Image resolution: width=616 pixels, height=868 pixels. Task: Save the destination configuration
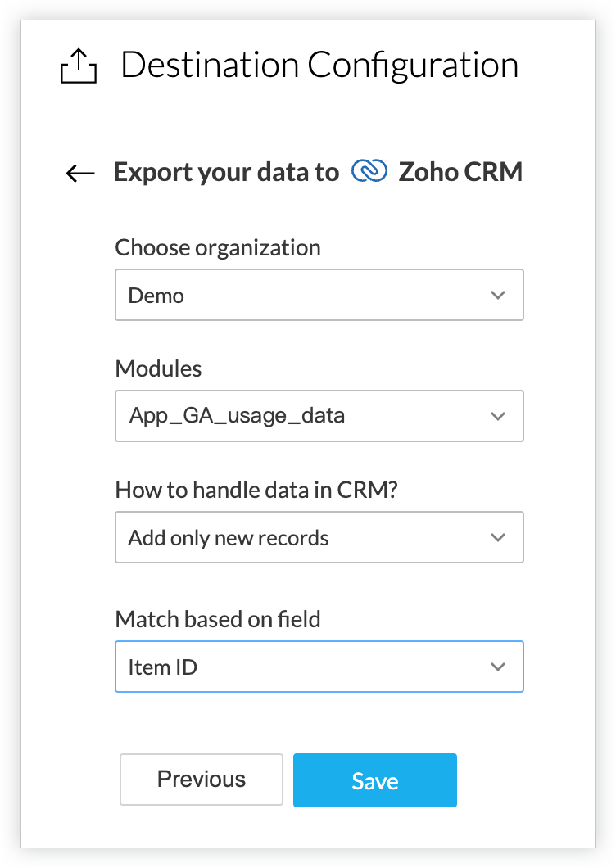click(x=374, y=781)
